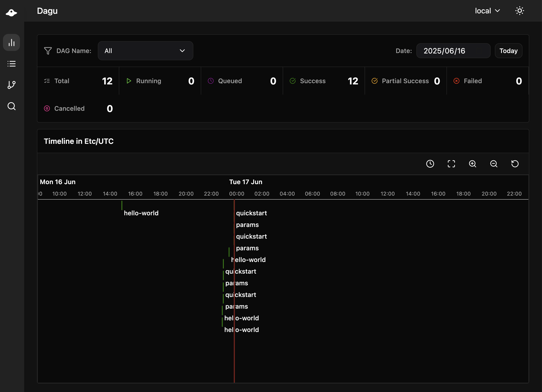Open the git branch sidebar icon

[11, 85]
